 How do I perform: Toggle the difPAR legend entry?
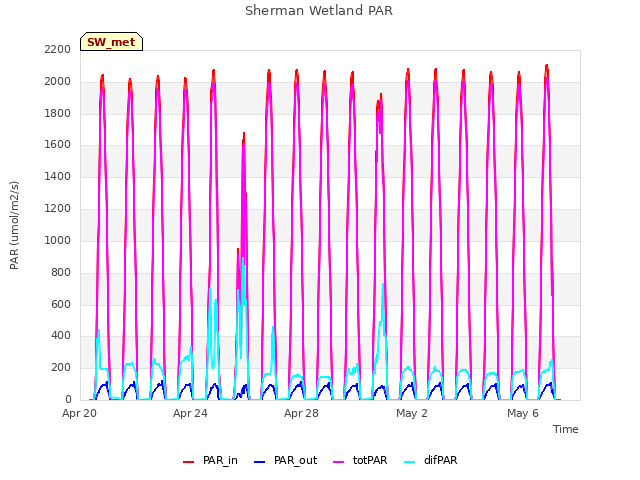pyautogui.click(x=430, y=460)
